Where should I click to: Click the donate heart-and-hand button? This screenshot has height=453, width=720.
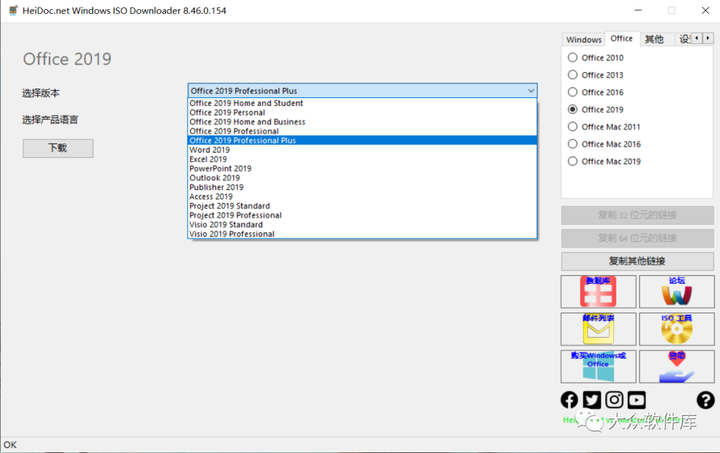coord(677,367)
